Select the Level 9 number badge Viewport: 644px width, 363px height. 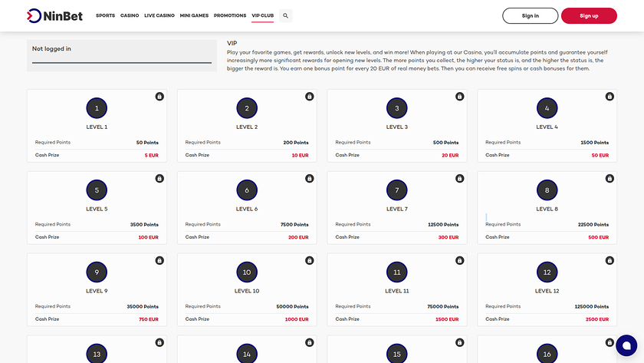coord(97,272)
